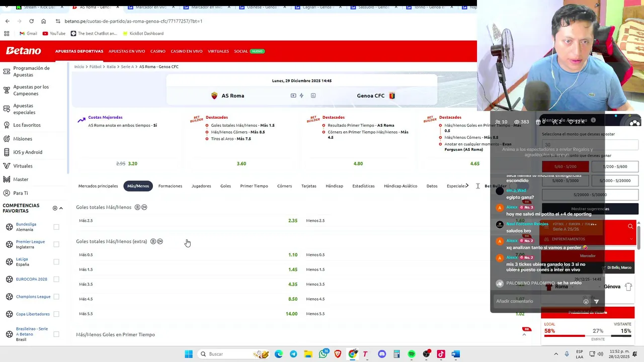Screen dimensions: 644x362
Task: Go back with browser back arrow
Action: pos(7,21)
